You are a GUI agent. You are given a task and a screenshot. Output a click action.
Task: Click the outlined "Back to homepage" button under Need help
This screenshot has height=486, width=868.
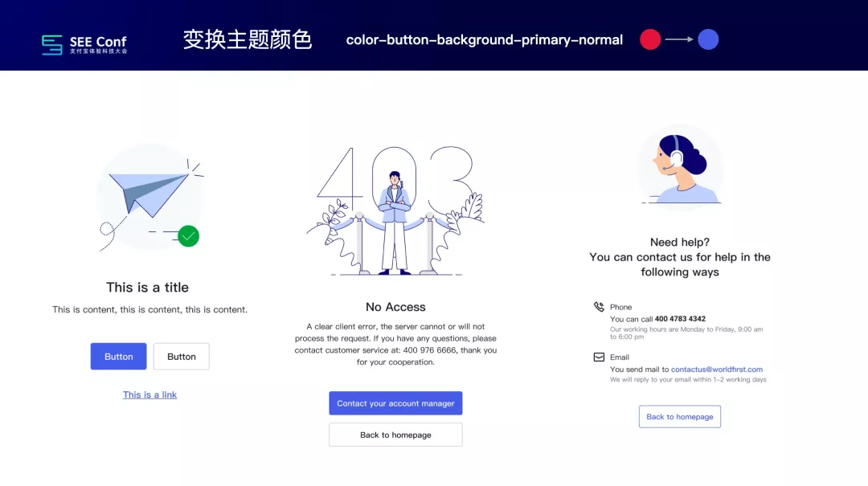pyautogui.click(x=680, y=417)
